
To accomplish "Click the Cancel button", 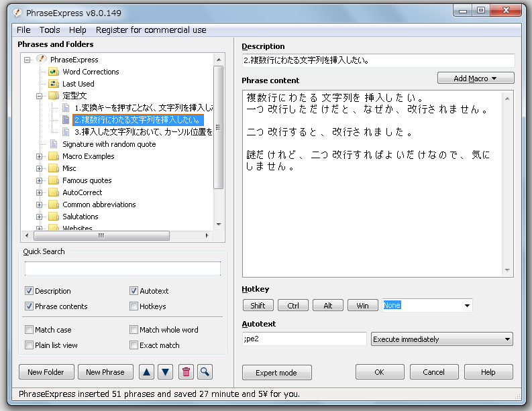I will coord(434,372).
